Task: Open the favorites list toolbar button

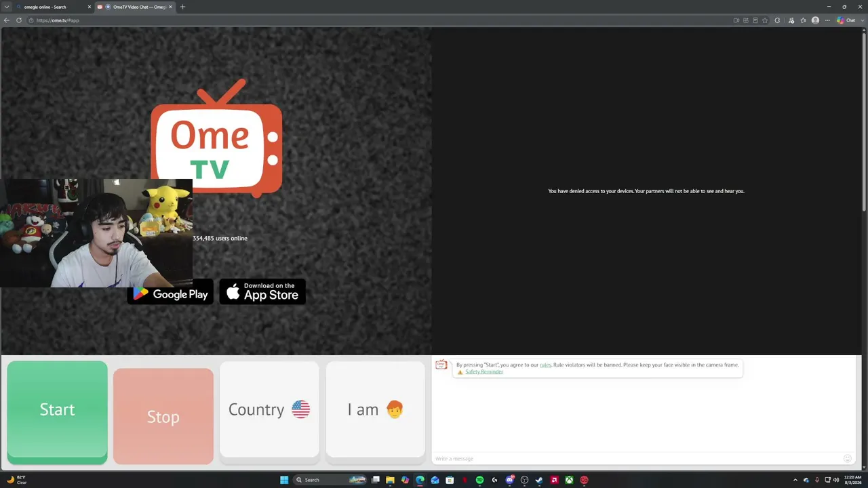Action: (804, 20)
